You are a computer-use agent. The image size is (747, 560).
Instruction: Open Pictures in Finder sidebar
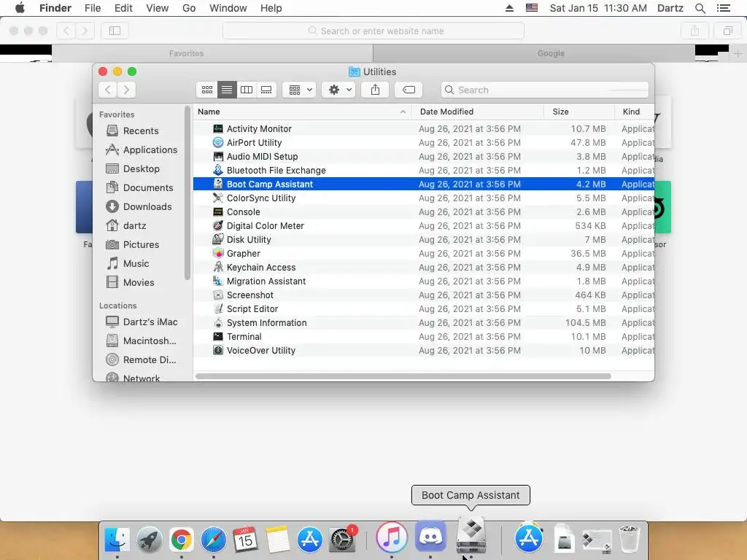click(x=141, y=245)
